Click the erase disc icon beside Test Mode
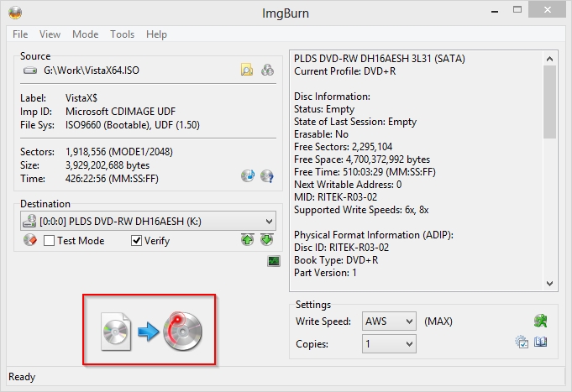Image resolution: width=572 pixels, height=392 pixels. click(30, 240)
